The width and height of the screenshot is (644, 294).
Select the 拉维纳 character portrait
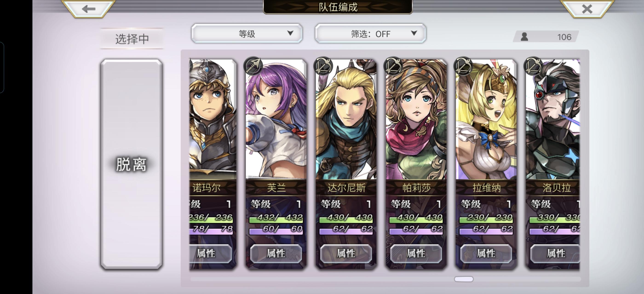[x=486, y=119]
